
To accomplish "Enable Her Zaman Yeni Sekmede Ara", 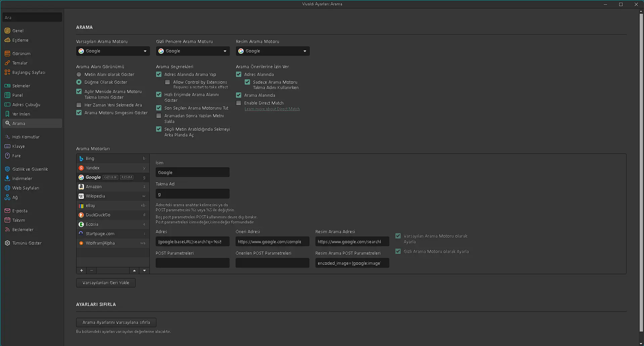I will coord(79,105).
